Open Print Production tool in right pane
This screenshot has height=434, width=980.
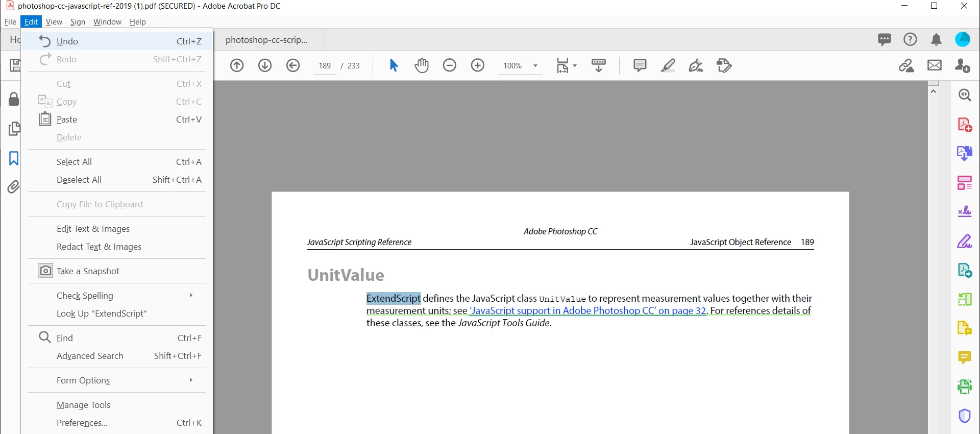(x=965, y=387)
